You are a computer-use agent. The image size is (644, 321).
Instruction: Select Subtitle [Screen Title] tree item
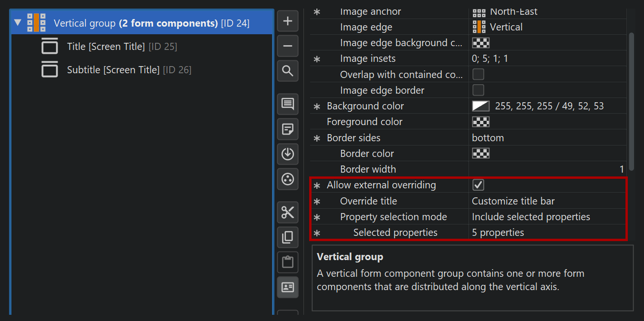pyautogui.click(x=113, y=70)
